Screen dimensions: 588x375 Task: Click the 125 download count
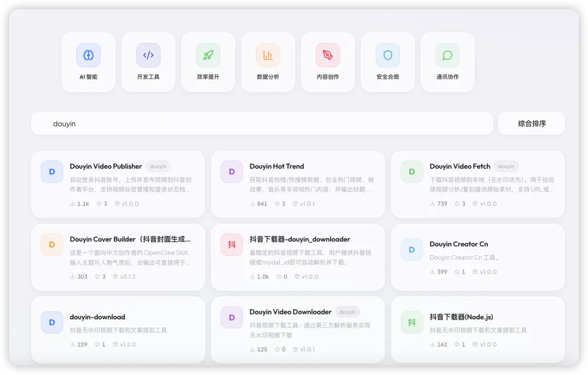coord(262,349)
